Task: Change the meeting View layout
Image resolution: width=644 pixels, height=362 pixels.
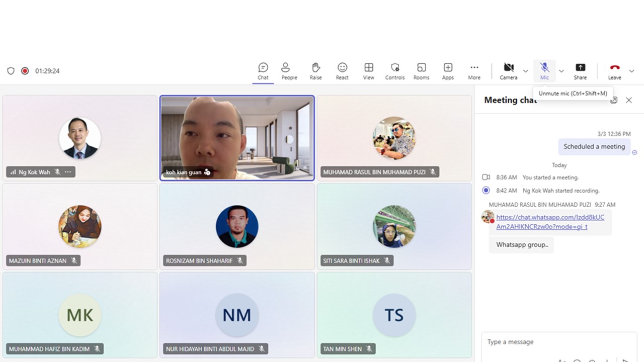Action: [369, 71]
